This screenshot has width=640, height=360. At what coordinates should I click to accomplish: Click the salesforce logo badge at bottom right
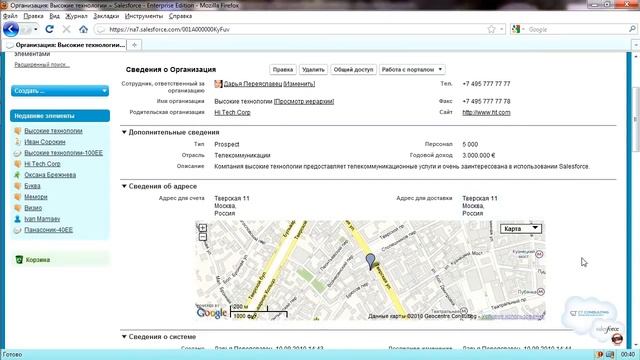click(607, 329)
